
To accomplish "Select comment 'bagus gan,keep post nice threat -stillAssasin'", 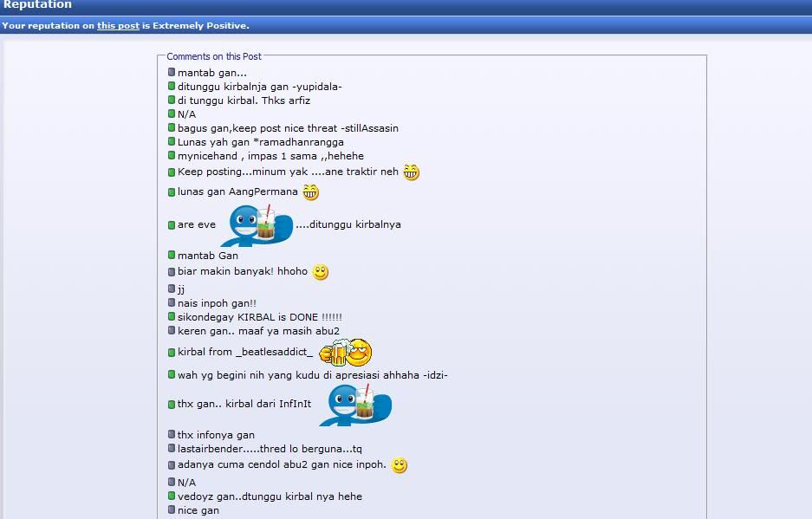I will 288,128.
